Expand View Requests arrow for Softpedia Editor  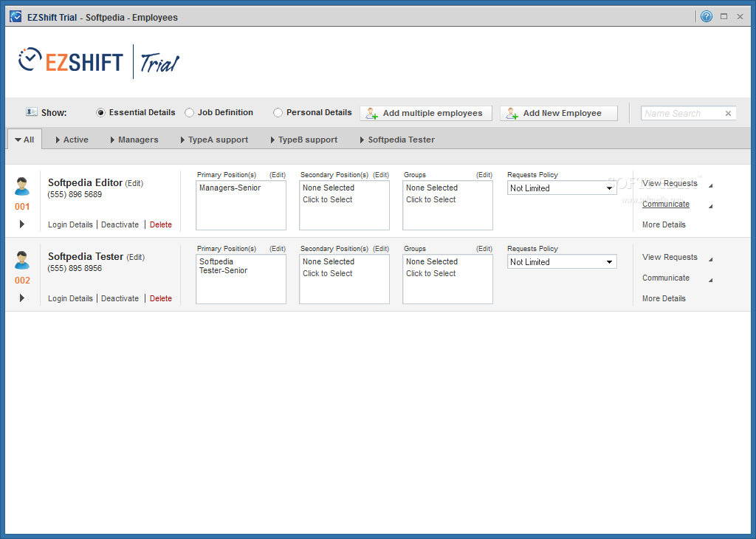[x=710, y=185]
